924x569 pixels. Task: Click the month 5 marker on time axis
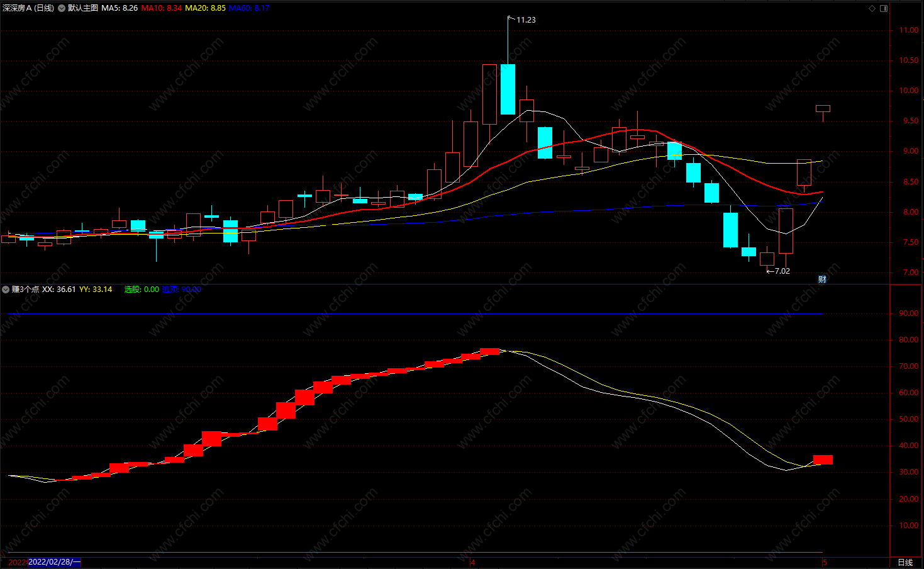click(x=825, y=562)
